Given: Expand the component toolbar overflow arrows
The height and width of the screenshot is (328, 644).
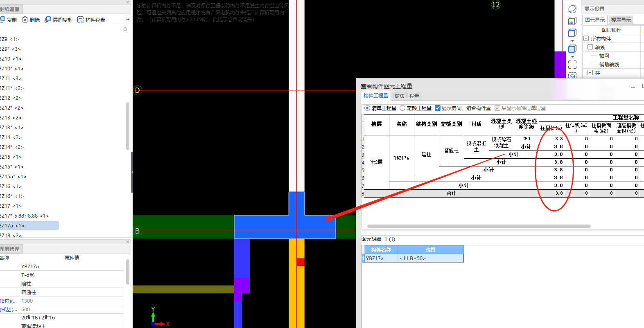Looking at the screenshot, I should click(x=127, y=20).
